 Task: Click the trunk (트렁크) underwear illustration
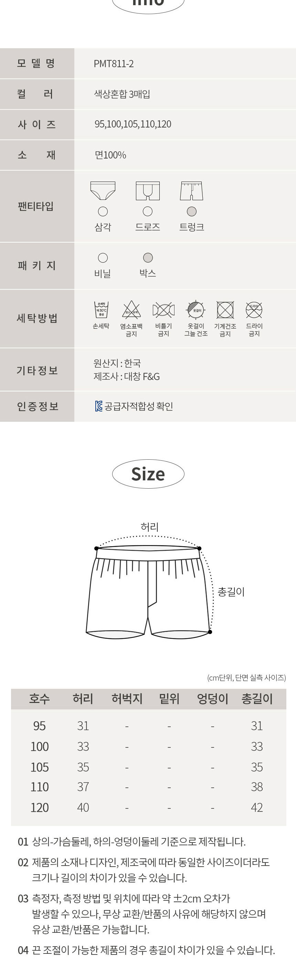click(x=191, y=191)
